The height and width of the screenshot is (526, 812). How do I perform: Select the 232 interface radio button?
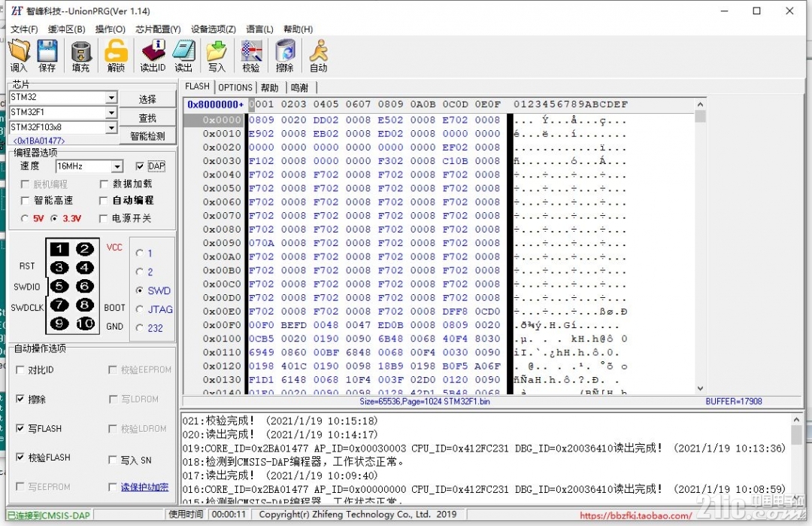[139, 328]
